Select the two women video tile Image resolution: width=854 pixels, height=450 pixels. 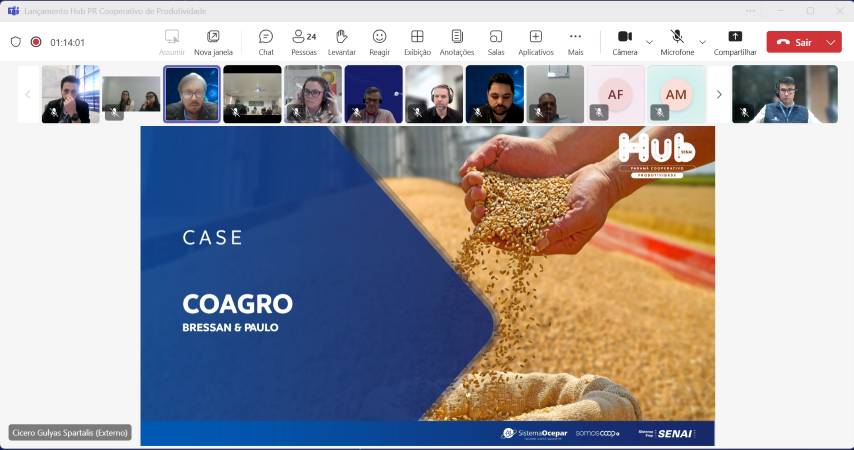pyautogui.click(x=131, y=94)
